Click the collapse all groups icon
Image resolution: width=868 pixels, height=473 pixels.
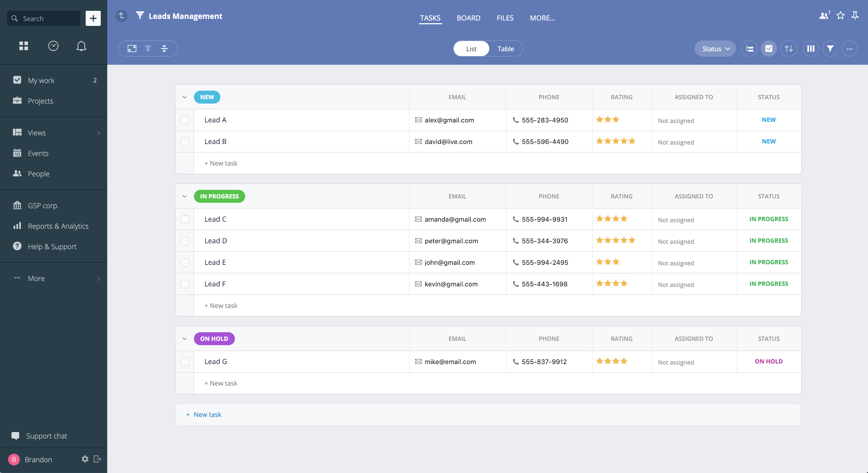[164, 49]
